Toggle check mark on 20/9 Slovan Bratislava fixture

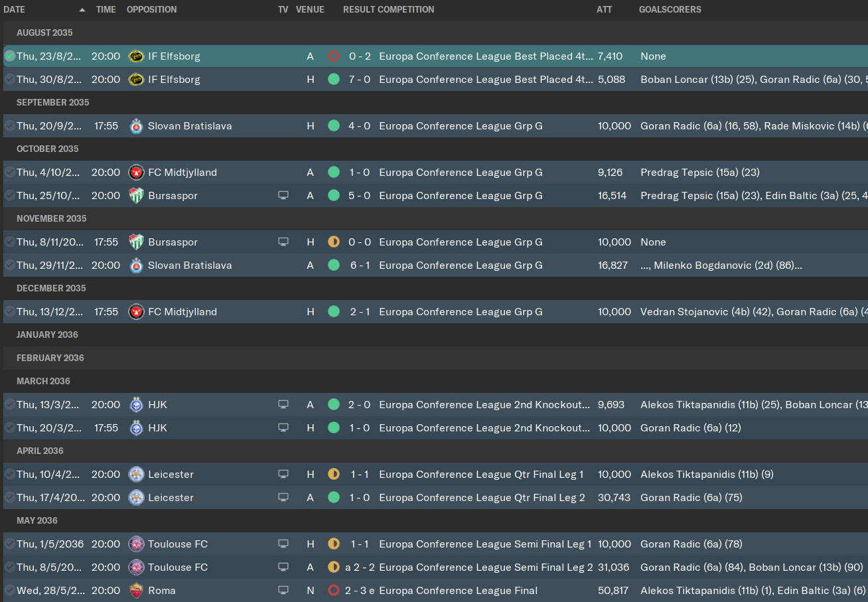9,126
